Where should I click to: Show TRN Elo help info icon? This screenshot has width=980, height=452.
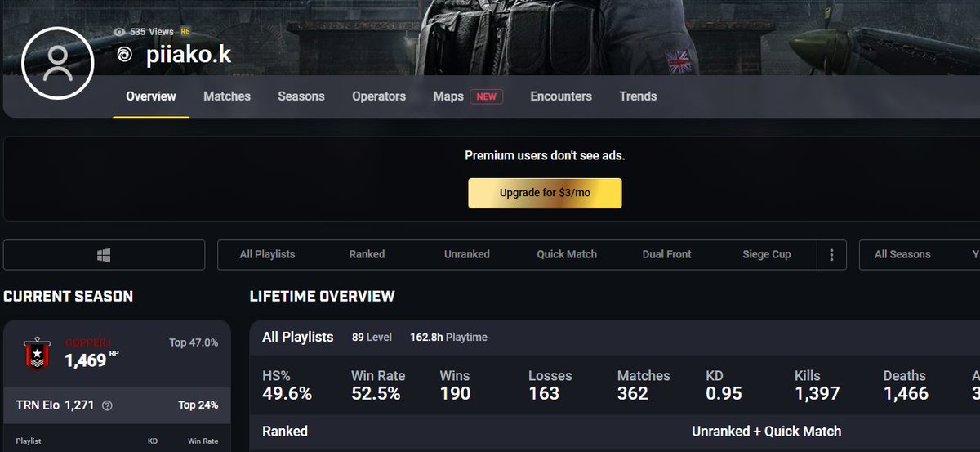(x=107, y=405)
